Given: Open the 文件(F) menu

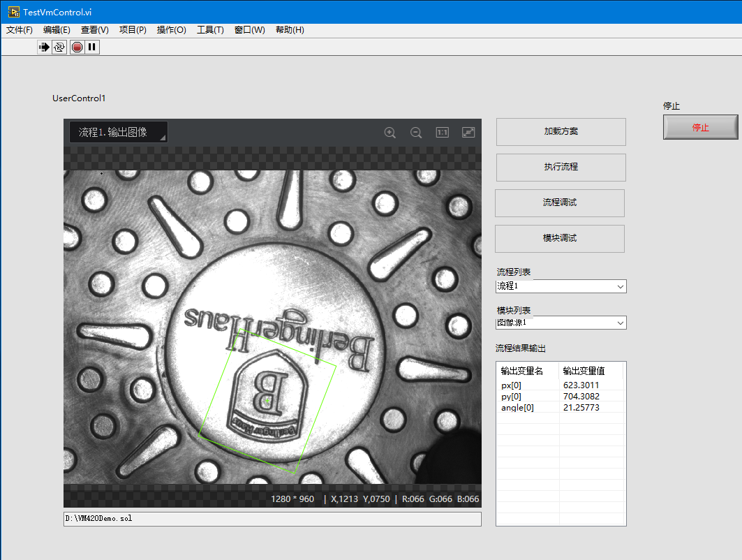Looking at the screenshot, I should pos(18,30).
